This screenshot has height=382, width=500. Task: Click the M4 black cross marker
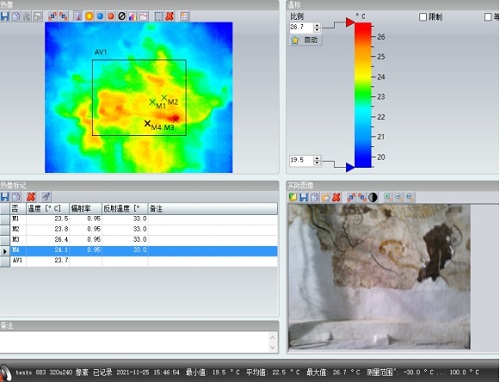pos(147,123)
